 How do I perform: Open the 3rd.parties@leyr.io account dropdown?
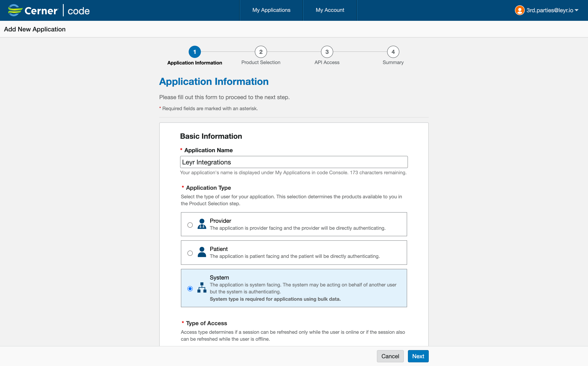click(x=547, y=10)
